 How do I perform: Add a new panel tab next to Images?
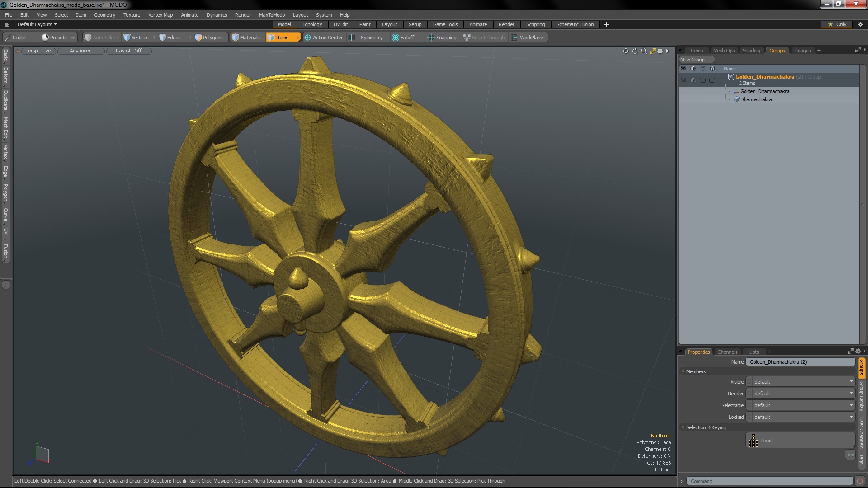click(819, 51)
